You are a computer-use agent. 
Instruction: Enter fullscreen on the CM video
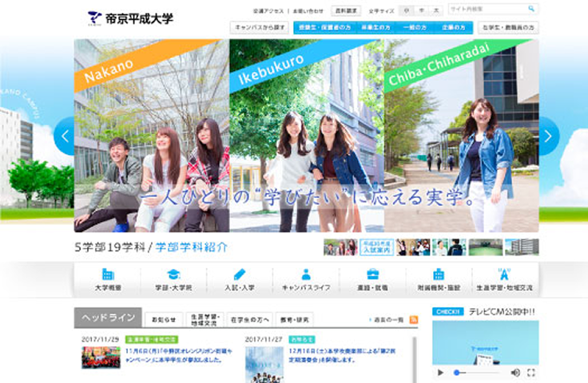tap(531, 373)
